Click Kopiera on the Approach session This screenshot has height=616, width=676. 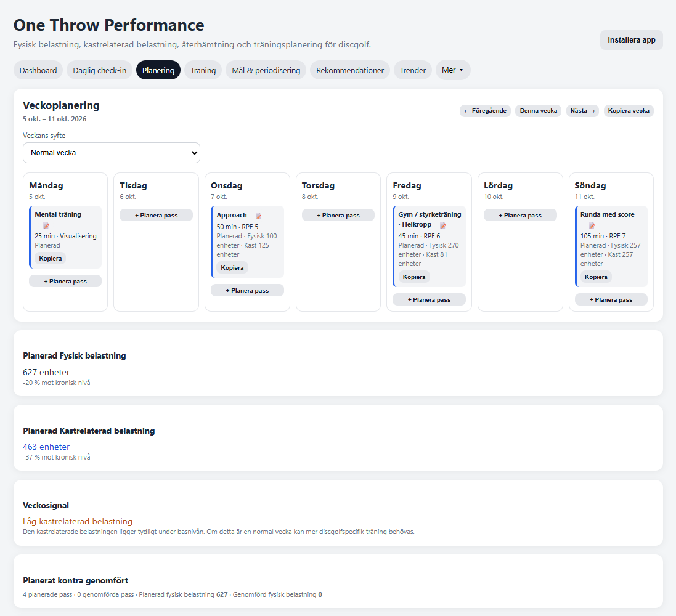(232, 268)
